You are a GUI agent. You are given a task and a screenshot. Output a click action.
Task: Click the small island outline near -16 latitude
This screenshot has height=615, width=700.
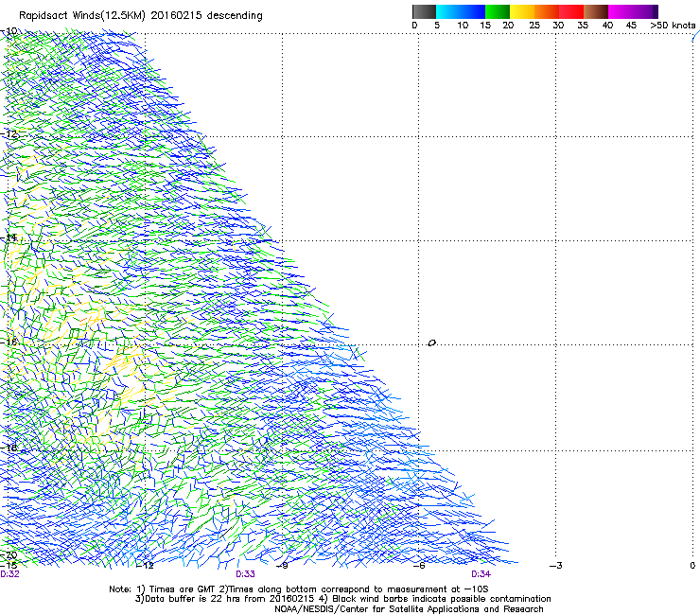coord(431,343)
